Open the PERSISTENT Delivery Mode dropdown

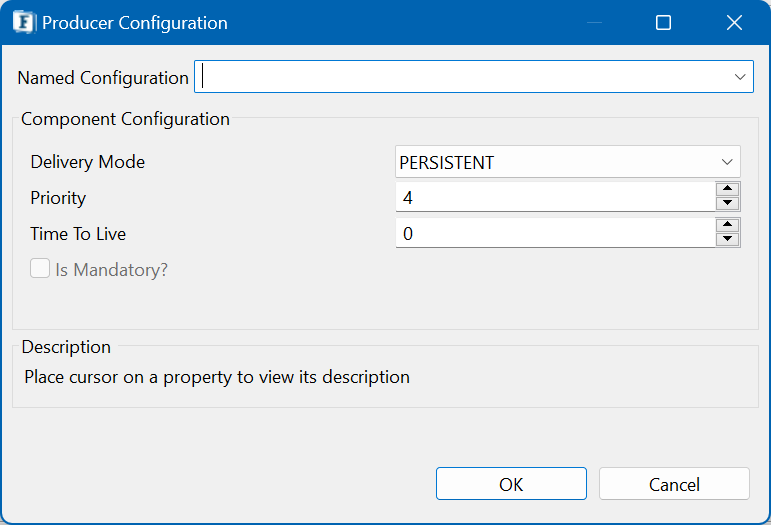click(567, 162)
